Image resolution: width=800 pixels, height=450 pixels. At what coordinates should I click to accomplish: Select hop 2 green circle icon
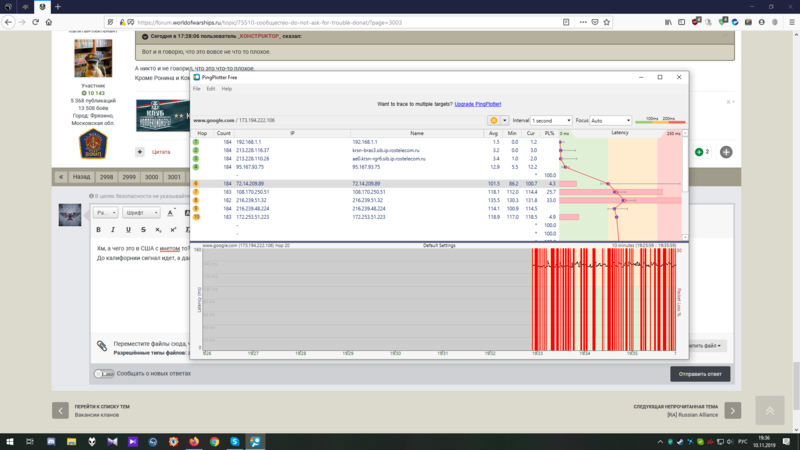click(196, 150)
